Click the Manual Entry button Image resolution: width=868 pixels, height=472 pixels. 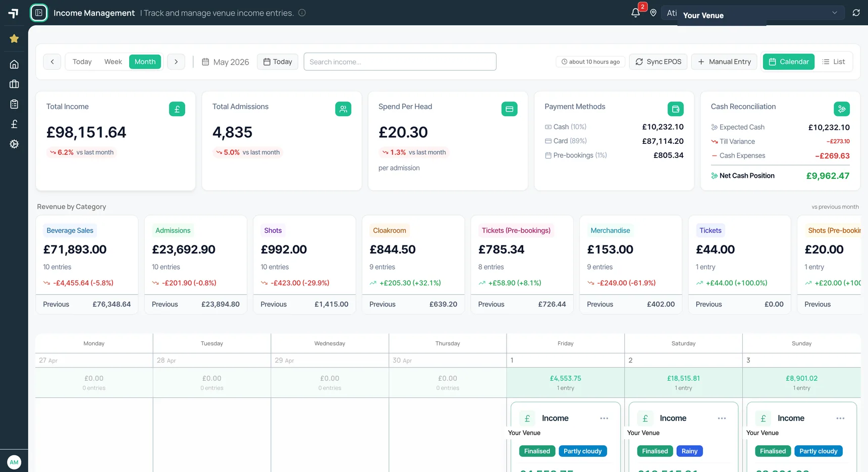[724, 62]
